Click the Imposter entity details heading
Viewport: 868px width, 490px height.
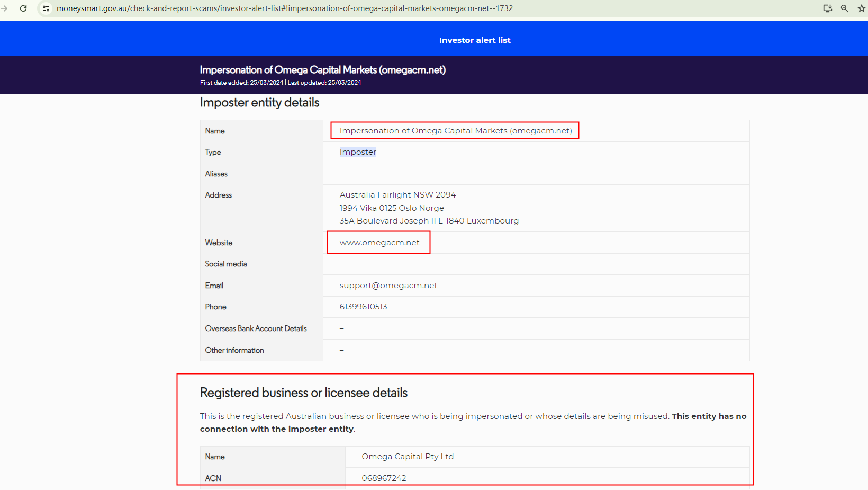259,103
